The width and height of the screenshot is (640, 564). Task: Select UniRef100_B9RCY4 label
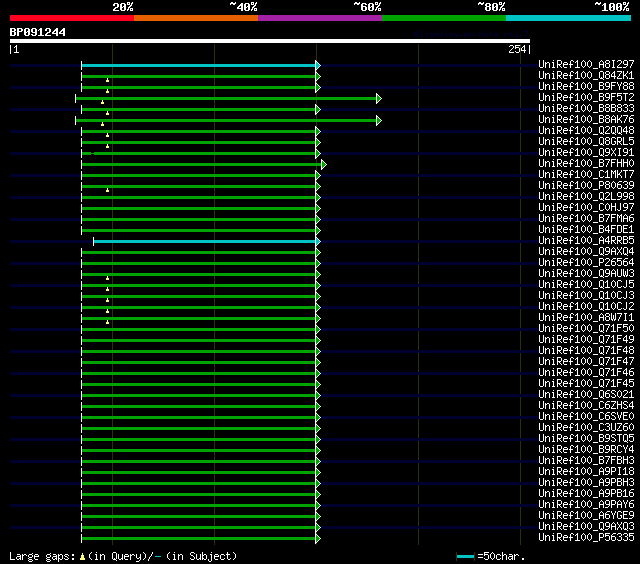[x=586, y=450]
